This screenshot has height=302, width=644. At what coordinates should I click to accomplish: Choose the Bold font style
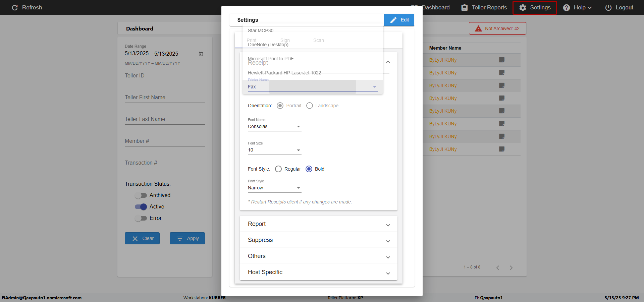pos(309,169)
